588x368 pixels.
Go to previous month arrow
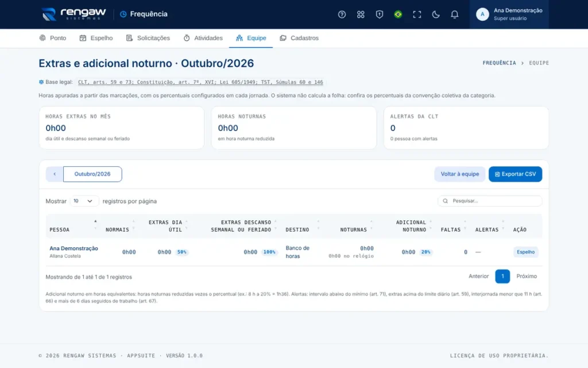coord(55,174)
